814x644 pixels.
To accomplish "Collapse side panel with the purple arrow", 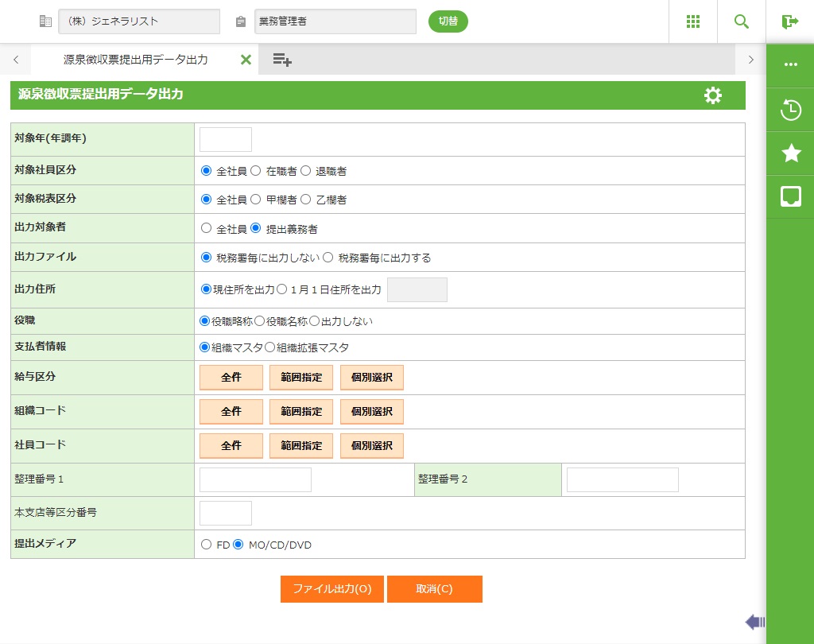I will point(754,622).
